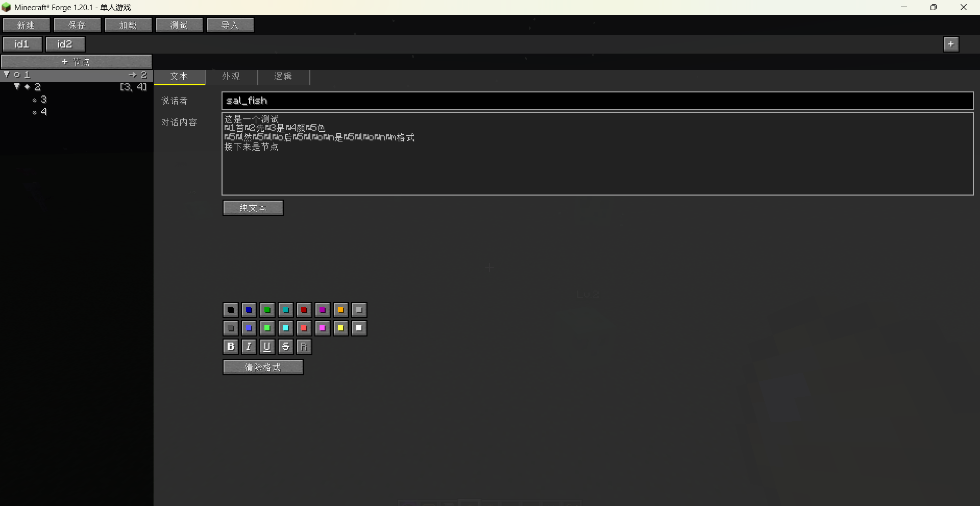Pick the dark red color swatch
Image resolution: width=980 pixels, height=506 pixels.
[x=304, y=310]
